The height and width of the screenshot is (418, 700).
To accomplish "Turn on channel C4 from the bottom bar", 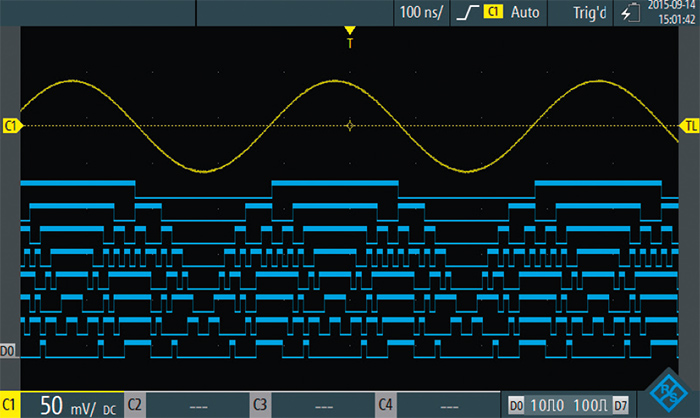I will coord(385,405).
